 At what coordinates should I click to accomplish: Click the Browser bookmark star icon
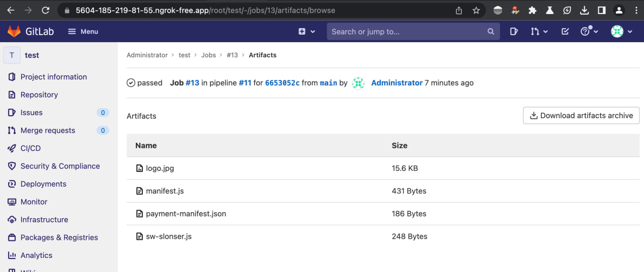point(476,10)
